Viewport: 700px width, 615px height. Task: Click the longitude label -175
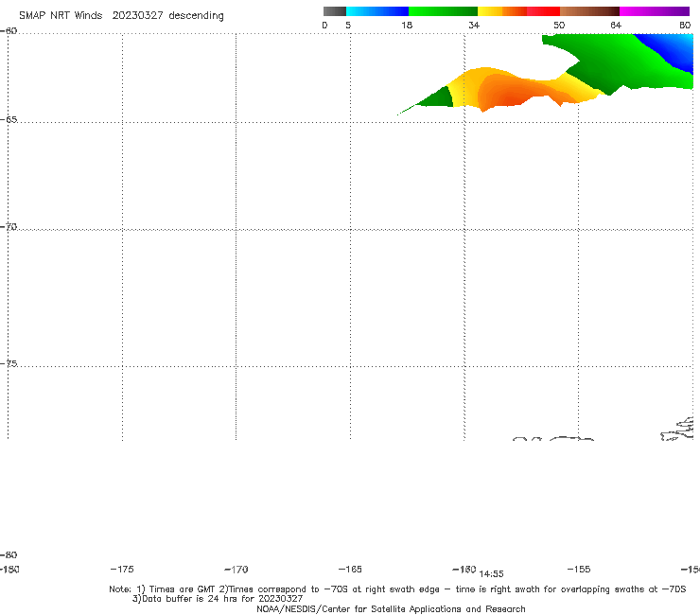(122, 569)
